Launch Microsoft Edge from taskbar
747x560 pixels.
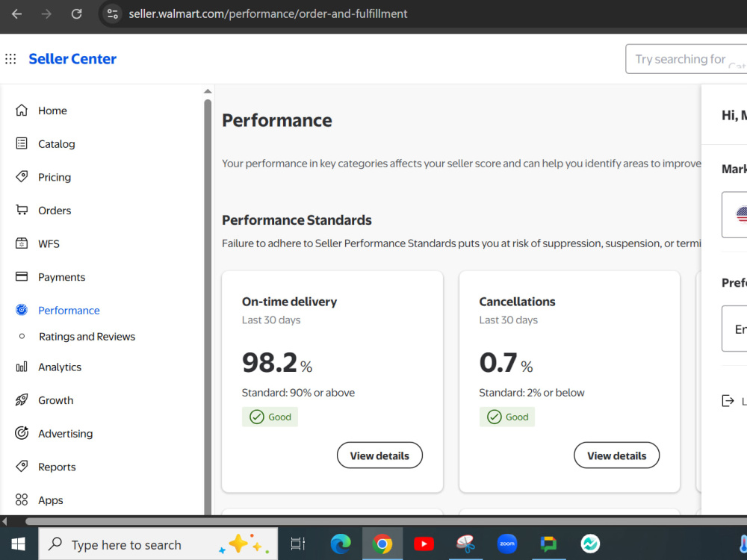point(341,544)
